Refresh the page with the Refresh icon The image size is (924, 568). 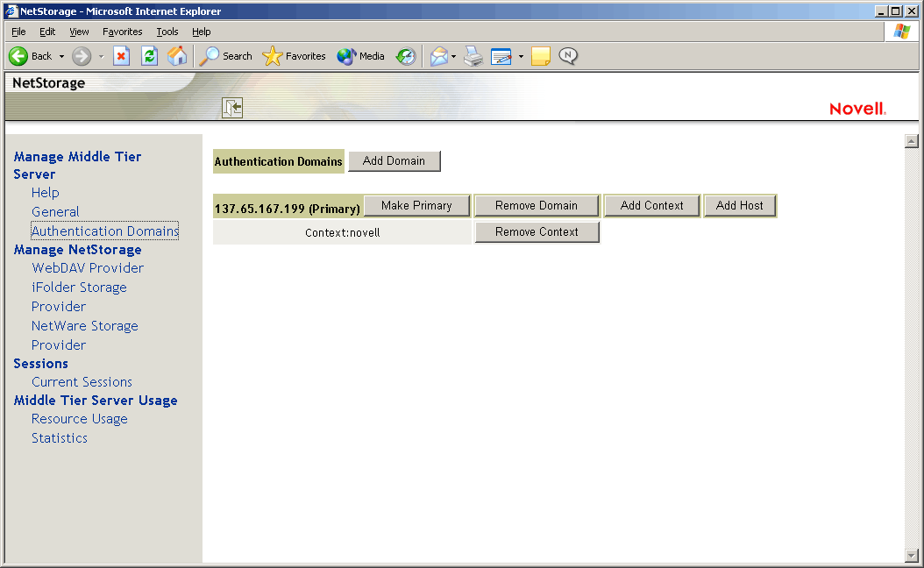pyautogui.click(x=149, y=56)
